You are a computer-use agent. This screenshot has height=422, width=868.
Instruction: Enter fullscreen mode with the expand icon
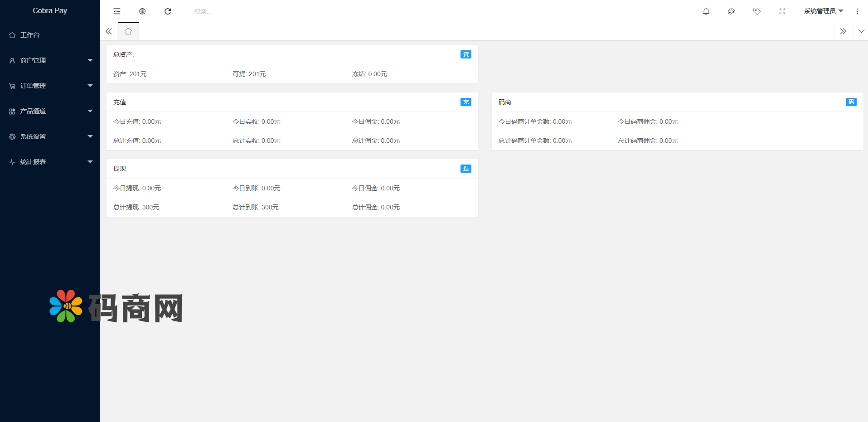[x=782, y=11]
